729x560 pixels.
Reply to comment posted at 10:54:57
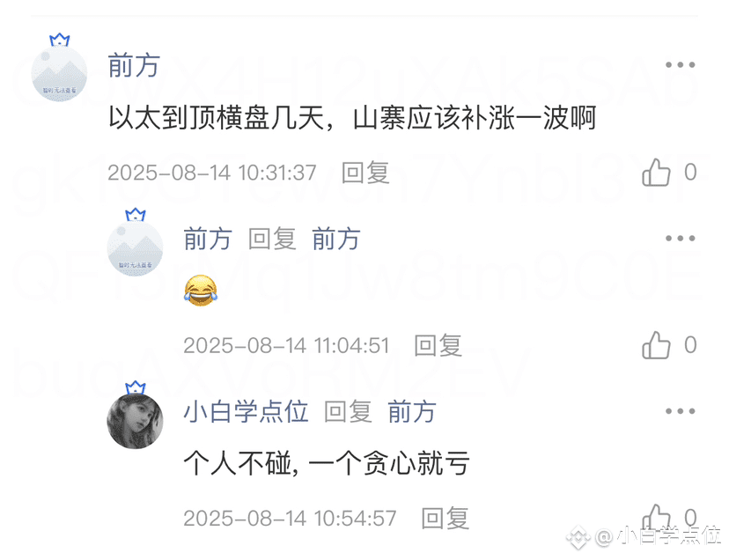445,518
